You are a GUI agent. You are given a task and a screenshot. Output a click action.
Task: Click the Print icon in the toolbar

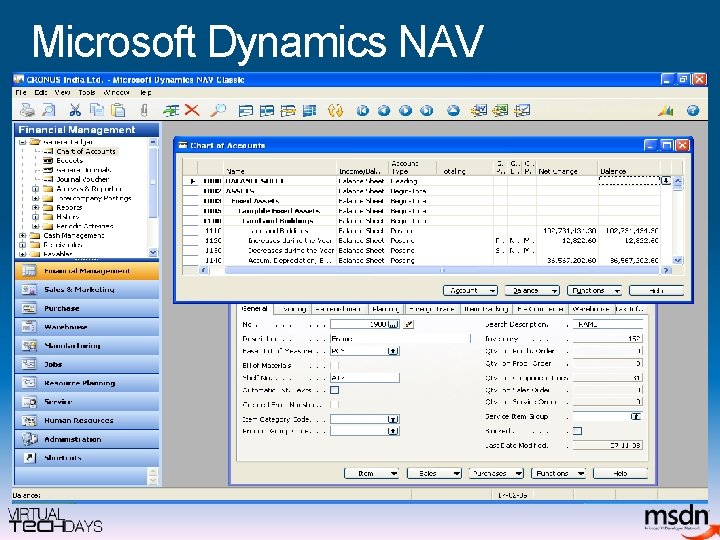[x=27, y=110]
